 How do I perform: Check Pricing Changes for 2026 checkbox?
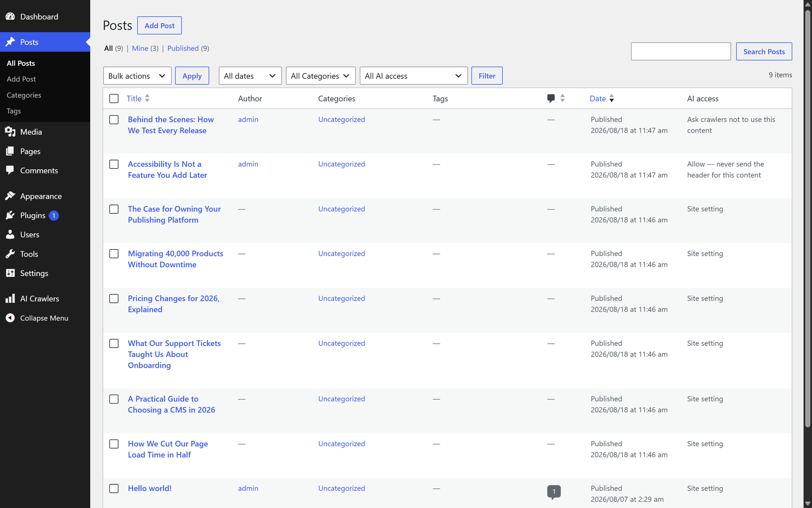[114, 298]
